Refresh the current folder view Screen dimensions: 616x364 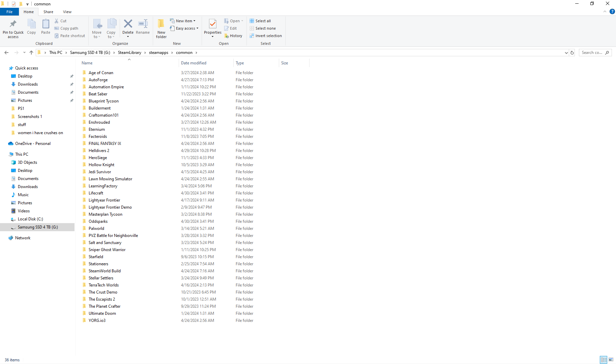pyautogui.click(x=572, y=53)
